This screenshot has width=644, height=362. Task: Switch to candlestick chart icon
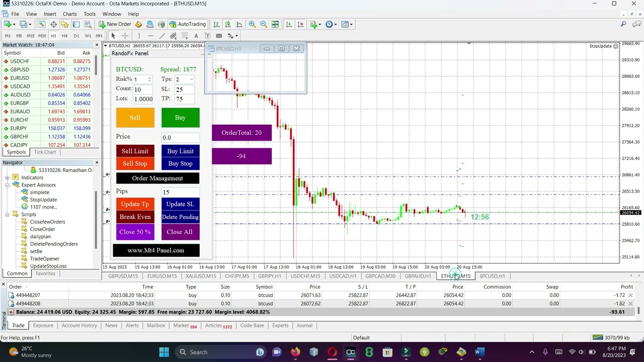click(x=228, y=24)
